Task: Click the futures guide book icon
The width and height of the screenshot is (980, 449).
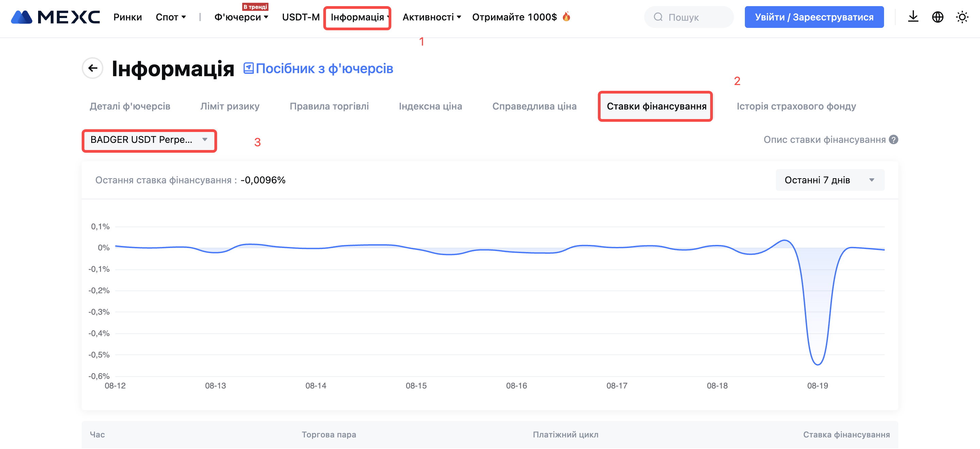Action: tap(248, 68)
